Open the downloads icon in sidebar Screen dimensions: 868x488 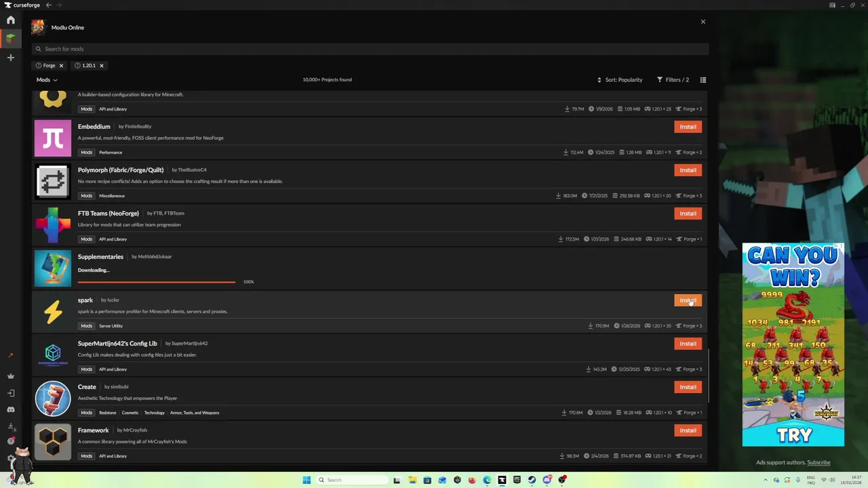tap(10, 426)
